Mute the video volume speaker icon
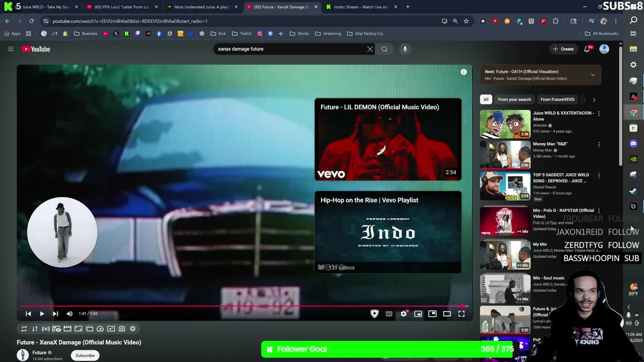Image resolution: width=644 pixels, height=362 pixels. tap(69, 314)
